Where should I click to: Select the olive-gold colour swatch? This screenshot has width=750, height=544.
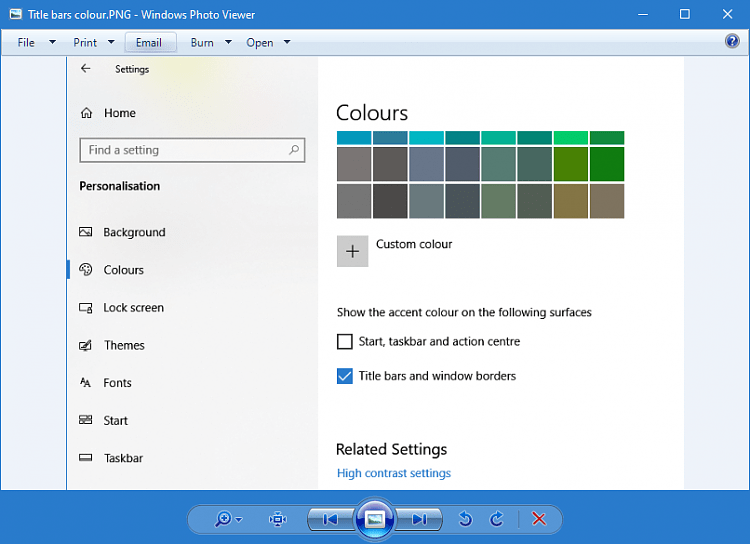tap(571, 201)
